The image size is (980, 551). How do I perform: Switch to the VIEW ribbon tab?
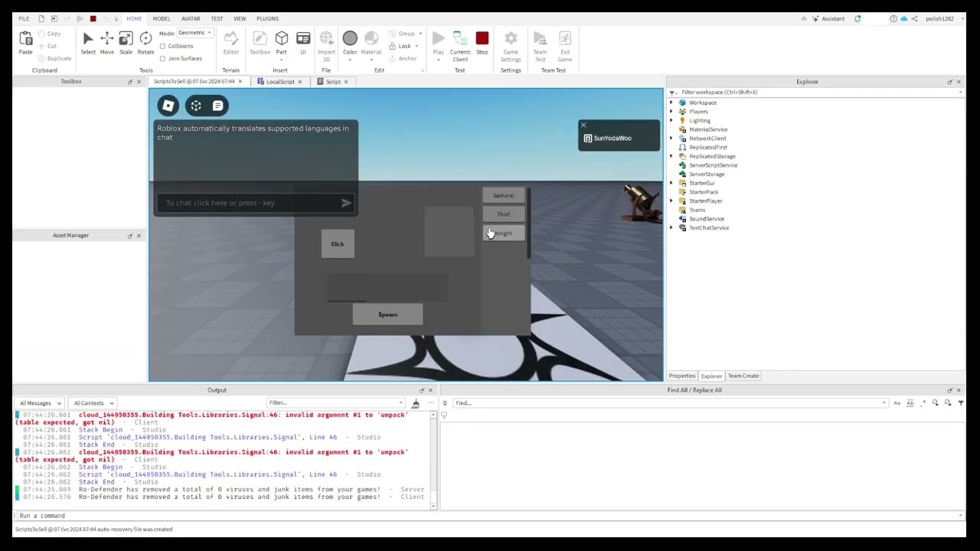tap(240, 18)
